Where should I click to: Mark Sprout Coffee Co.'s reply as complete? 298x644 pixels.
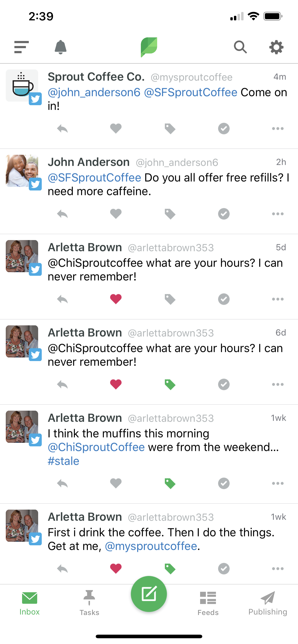click(x=224, y=128)
